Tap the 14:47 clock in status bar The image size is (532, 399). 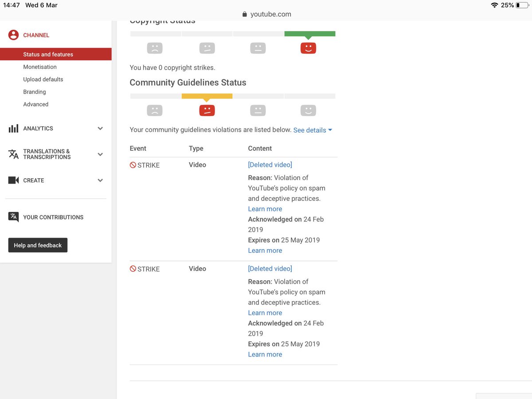pyautogui.click(x=12, y=5)
